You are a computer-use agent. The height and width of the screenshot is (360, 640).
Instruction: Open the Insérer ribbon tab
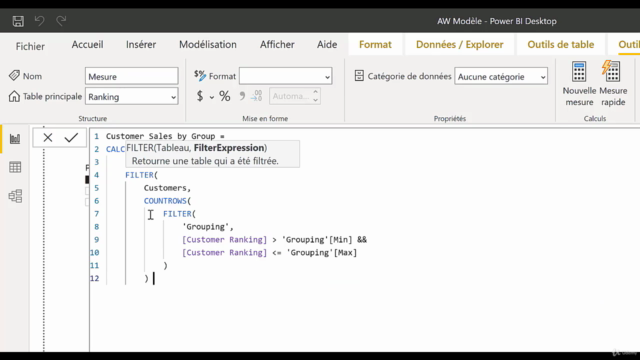(141, 44)
